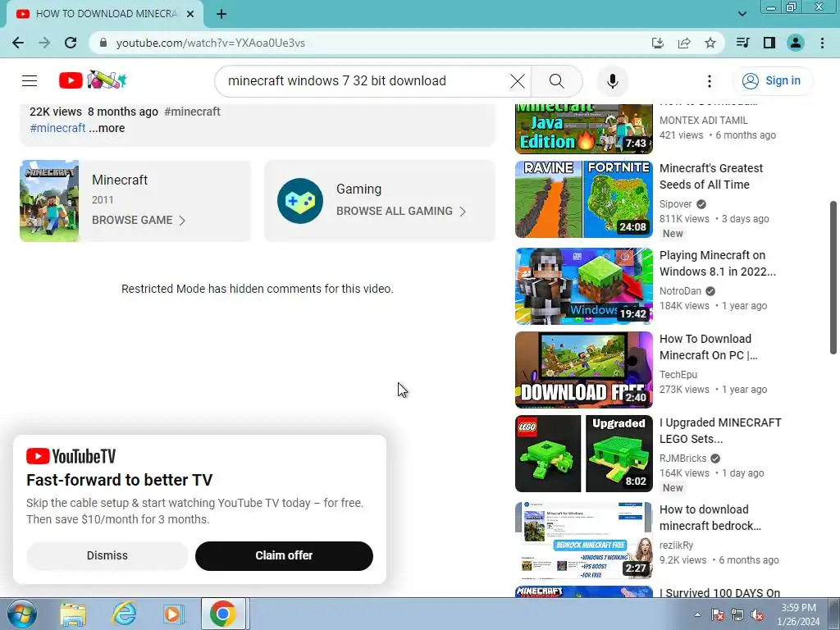
Task: Open the blue #minecraft hashtag link
Action: tap(58, 128)
